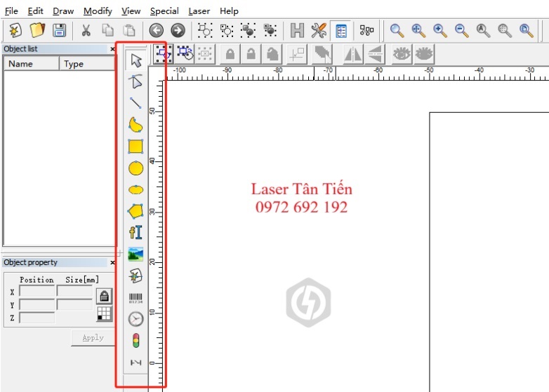The image size is (549, 392).
Task: Select the Text tool
Action: (x=135, y=232)
